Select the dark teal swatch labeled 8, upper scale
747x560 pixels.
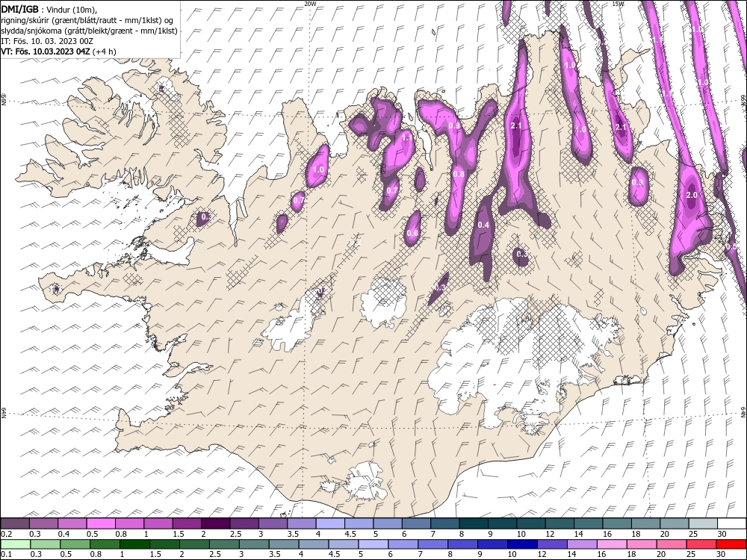click(474, 524)
